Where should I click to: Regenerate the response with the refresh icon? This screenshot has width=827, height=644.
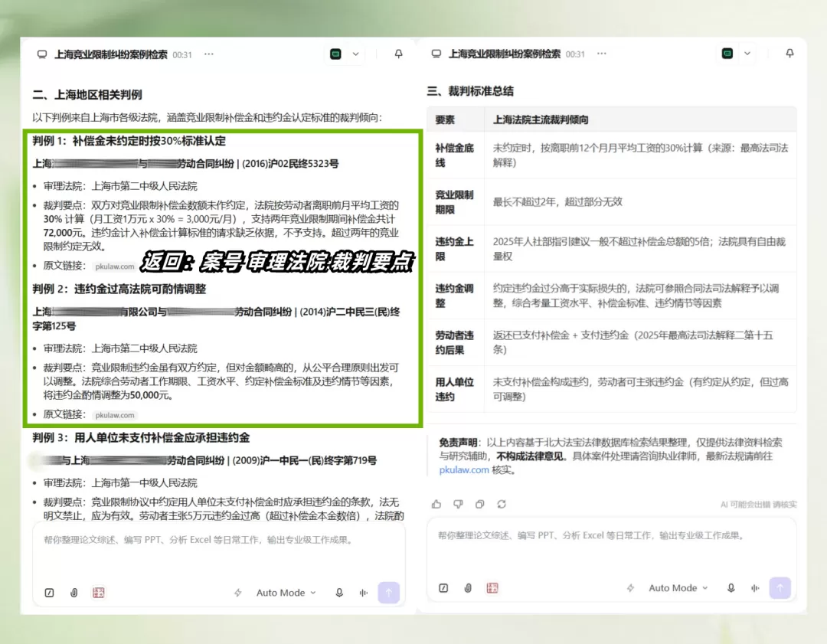pos(502,504)
